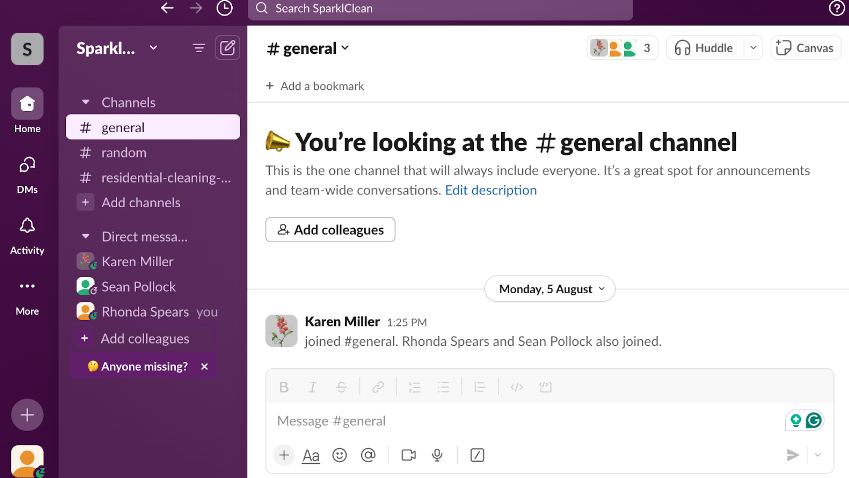Open Rhonda Spears (you) direct message
The image size is (849, 478).
pos(153,312)
